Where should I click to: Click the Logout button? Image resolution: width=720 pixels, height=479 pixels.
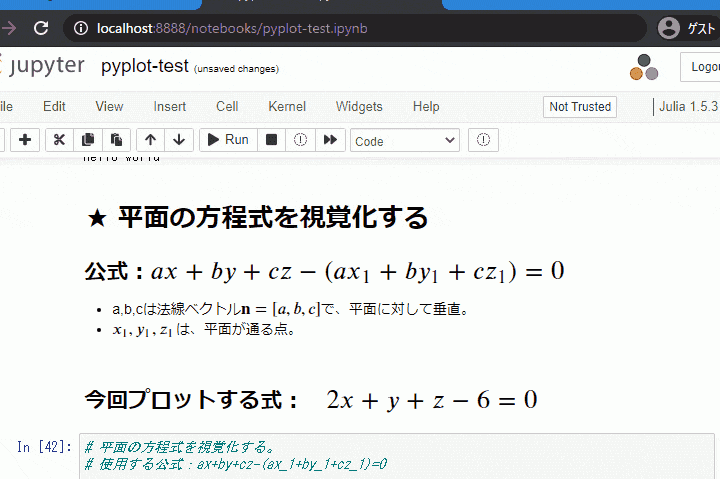click(701, 67)
